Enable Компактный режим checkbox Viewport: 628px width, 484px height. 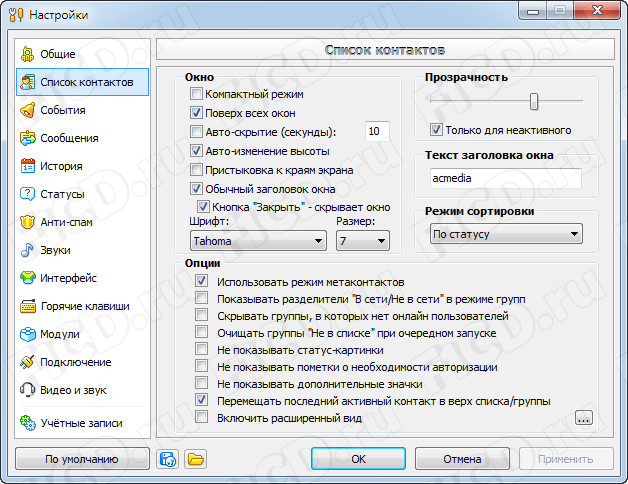[x=196, y=94]
